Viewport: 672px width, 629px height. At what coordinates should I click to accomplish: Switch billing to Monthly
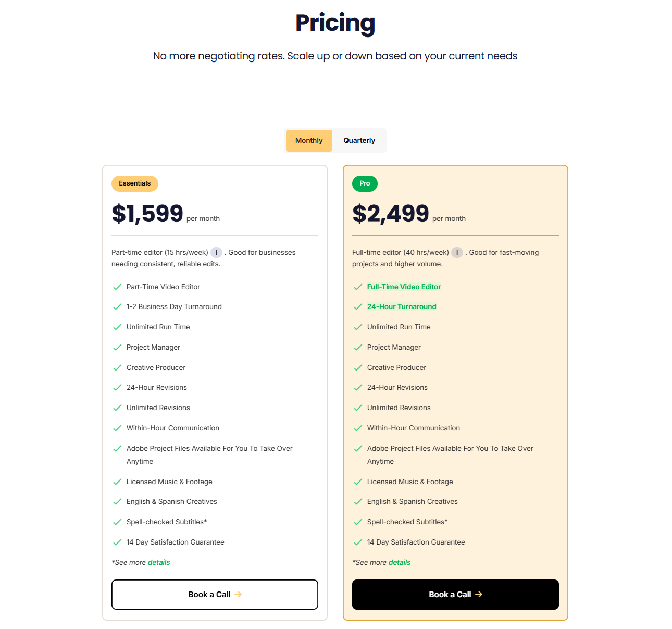pos(309,141)
